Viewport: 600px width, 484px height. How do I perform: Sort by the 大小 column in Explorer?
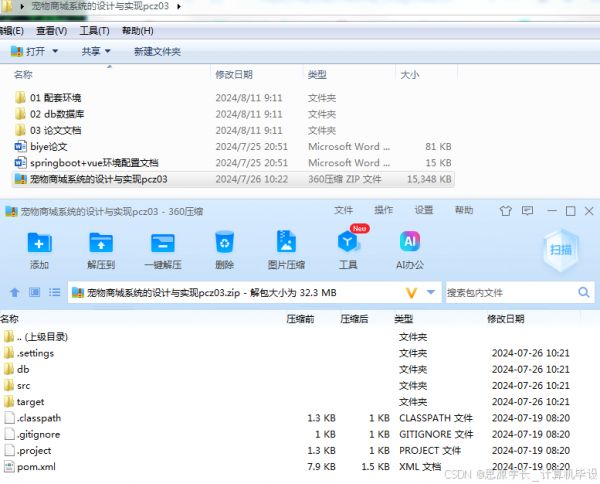pyautogui.click(x=409, y=75)
